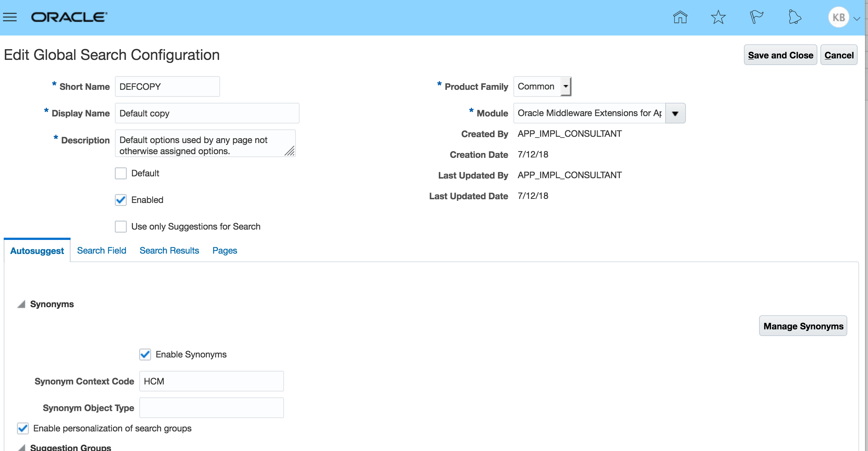Open the Module dropdown arrow

[675, 113]
